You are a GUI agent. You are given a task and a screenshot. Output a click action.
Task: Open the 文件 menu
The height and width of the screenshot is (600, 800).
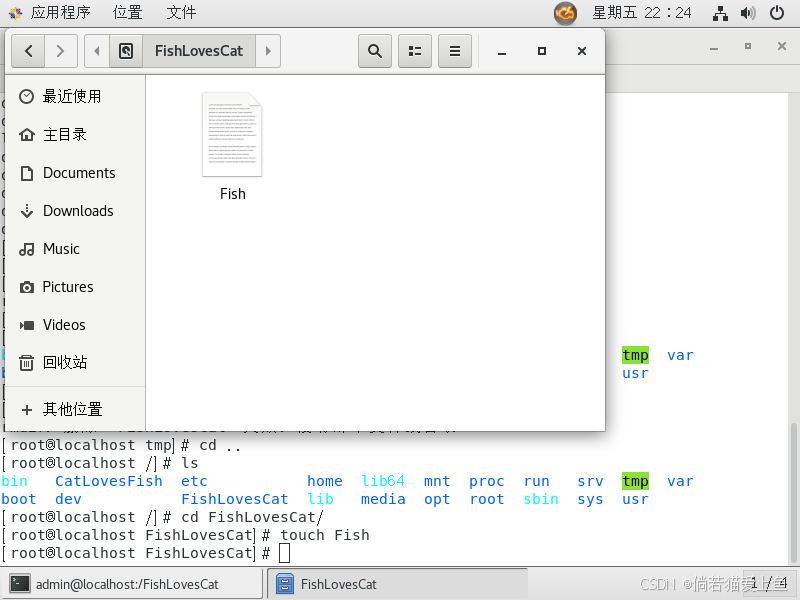(180, 13)
